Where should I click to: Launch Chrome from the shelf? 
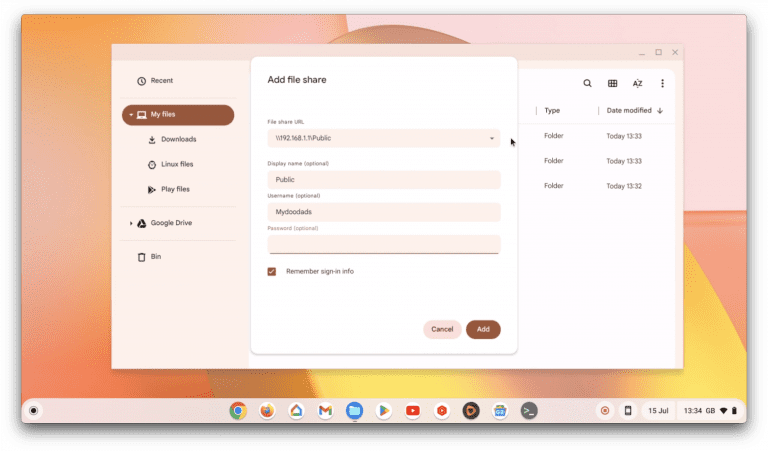[238, 411]
